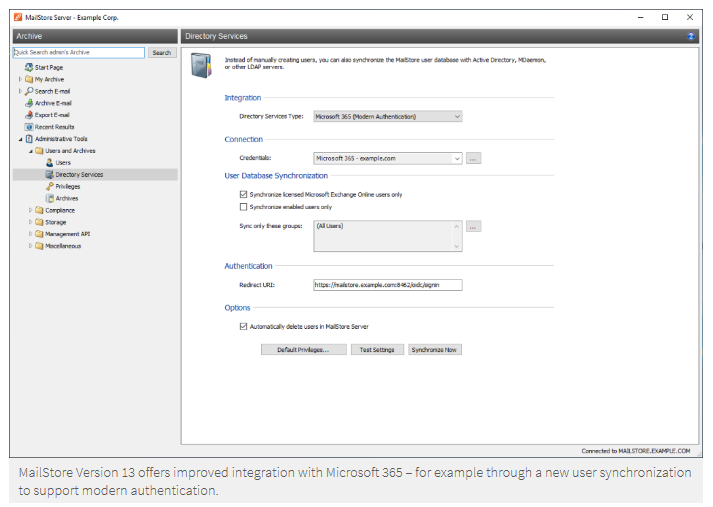This screenshot has height=507, width=713.
Task: Click the groups list scroll down arrow
Action: click(x=457, y=246)
